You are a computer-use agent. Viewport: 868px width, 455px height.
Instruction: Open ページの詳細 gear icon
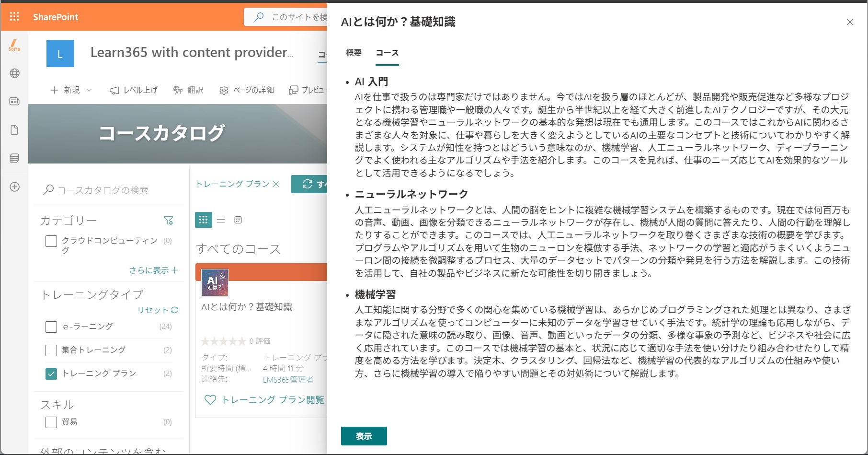click(x=224, y=90)
